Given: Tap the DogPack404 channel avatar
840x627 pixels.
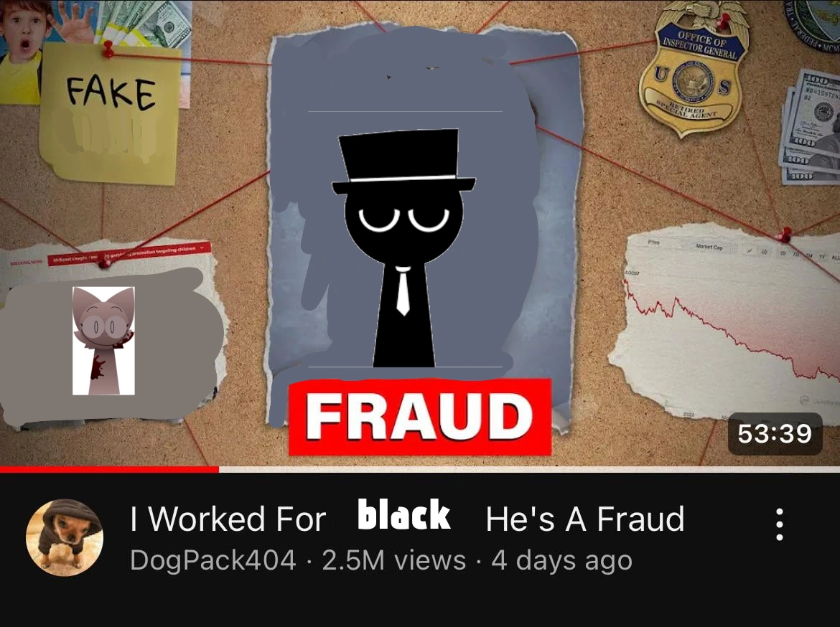Looking at the screenshot, I should [x=65, y=537].
